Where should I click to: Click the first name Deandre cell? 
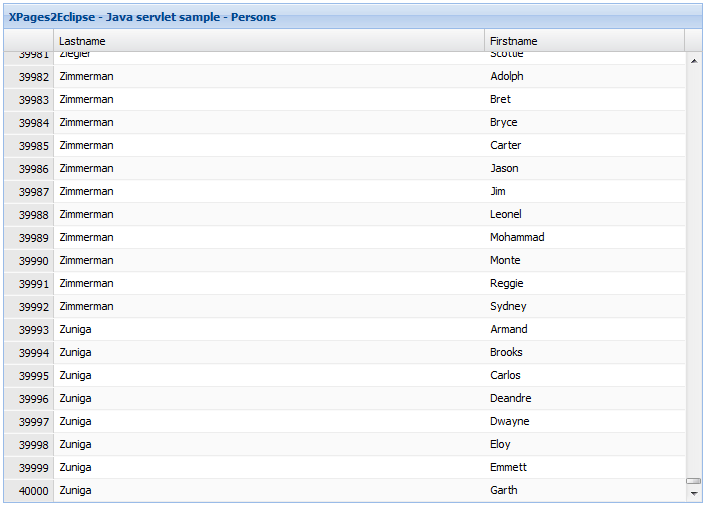[x=511, y=399]
